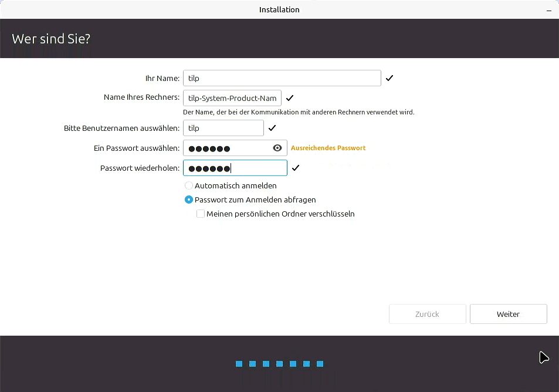Click the eye icon to reveal password
Viewport: 559px width, 392px height.
(x=277, y=148)
